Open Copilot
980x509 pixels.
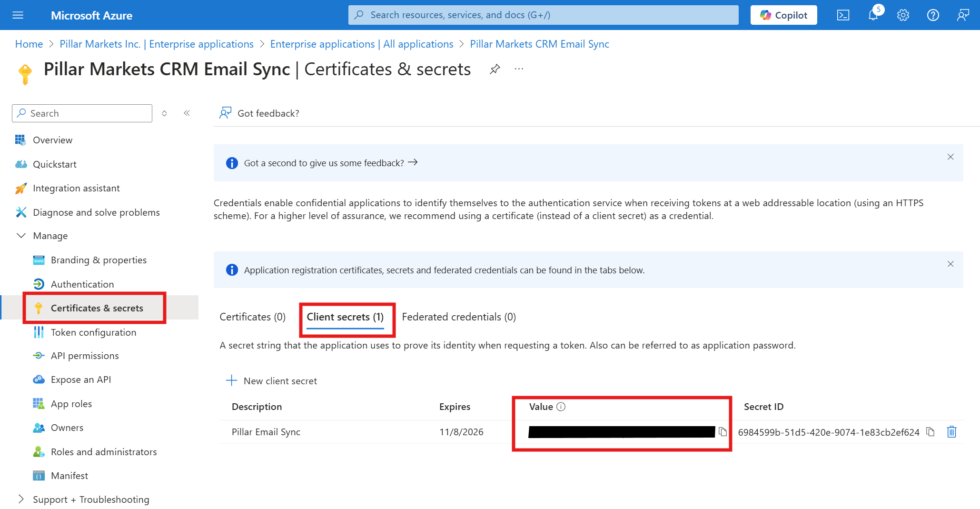[783, 15]
